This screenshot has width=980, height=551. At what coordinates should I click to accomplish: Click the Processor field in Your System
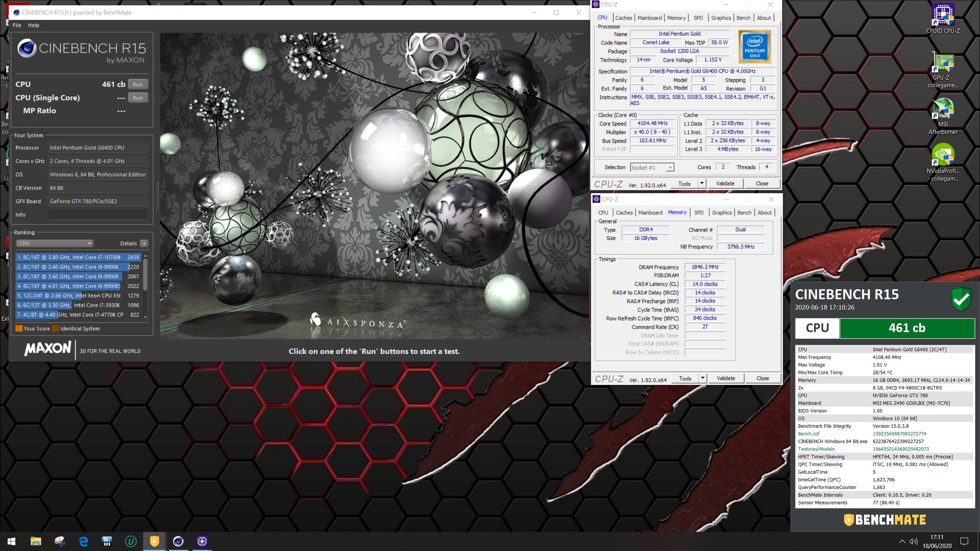click(98, 148)
